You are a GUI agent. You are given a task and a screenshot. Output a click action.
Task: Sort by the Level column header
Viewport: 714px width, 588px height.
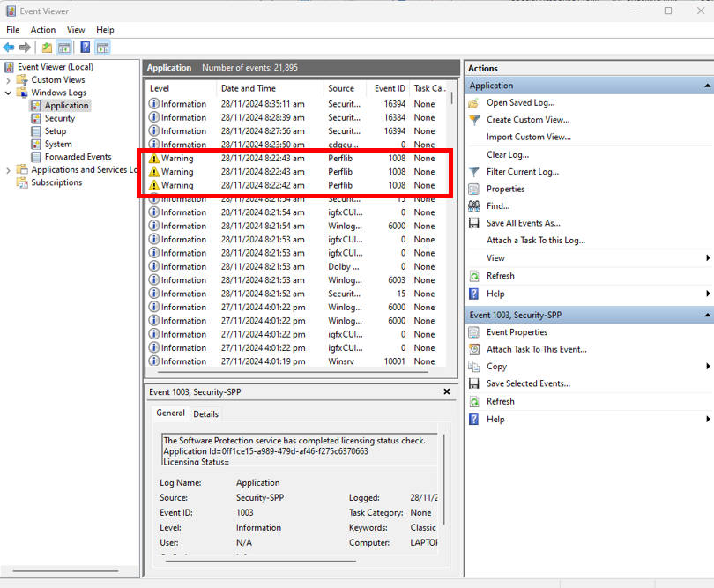[x=182, y=88]
